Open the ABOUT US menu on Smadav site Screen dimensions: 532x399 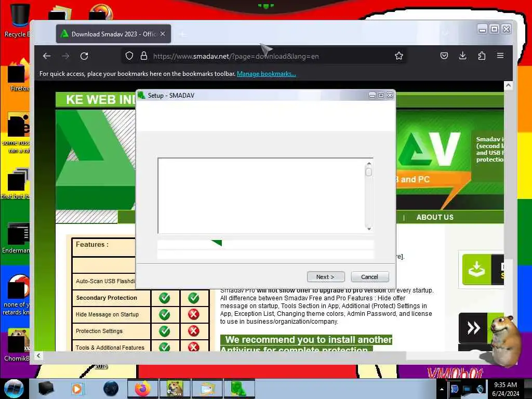click(435, 217)
